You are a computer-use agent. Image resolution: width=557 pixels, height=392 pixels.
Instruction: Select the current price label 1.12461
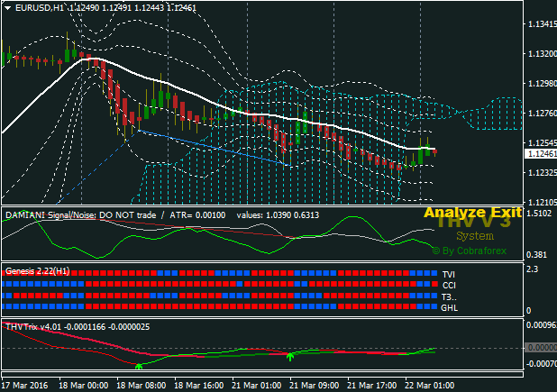point(539,154)
